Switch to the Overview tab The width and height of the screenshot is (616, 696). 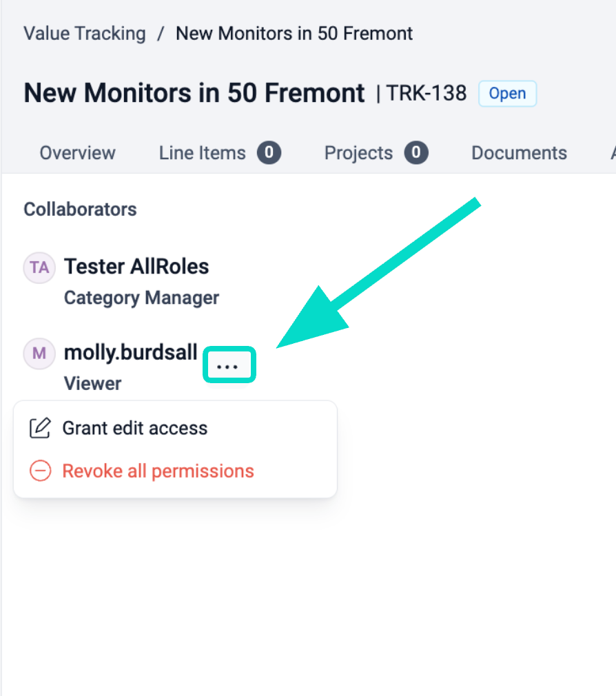point(78,152)
